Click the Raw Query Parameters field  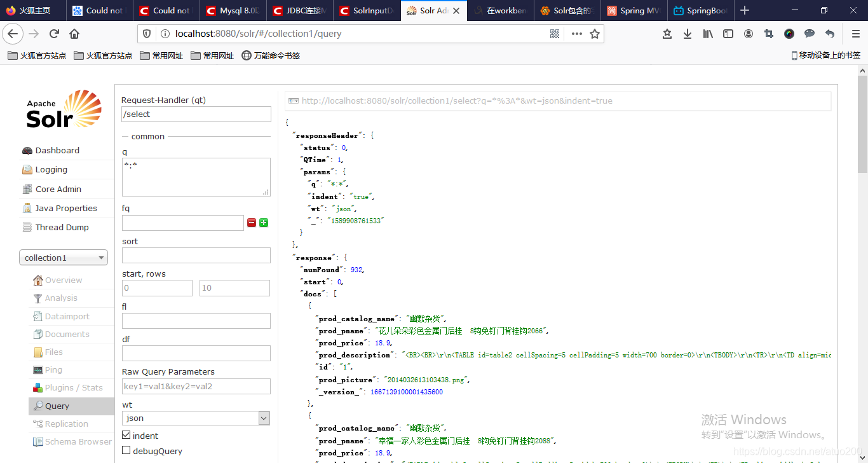coord(196,386)
